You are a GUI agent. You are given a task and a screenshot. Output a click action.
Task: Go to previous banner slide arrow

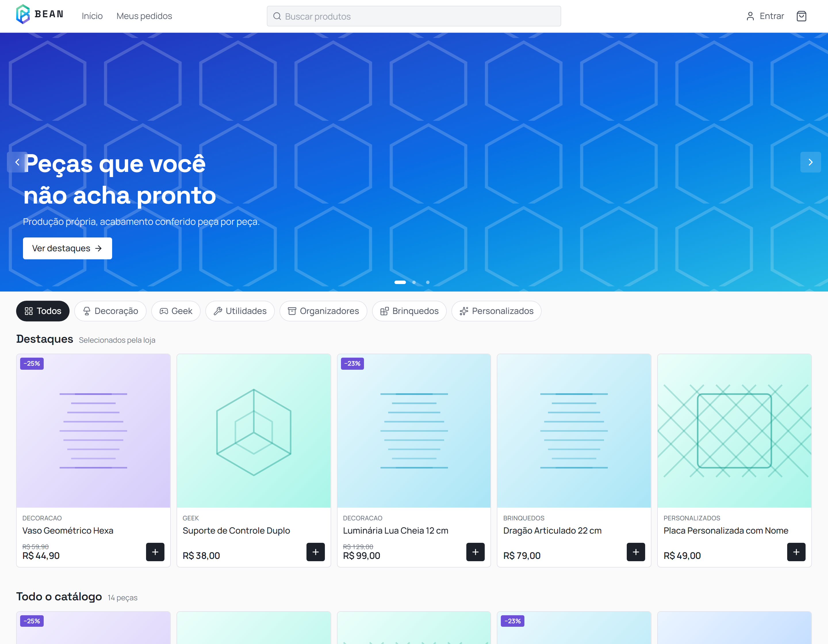click(17, 162)
